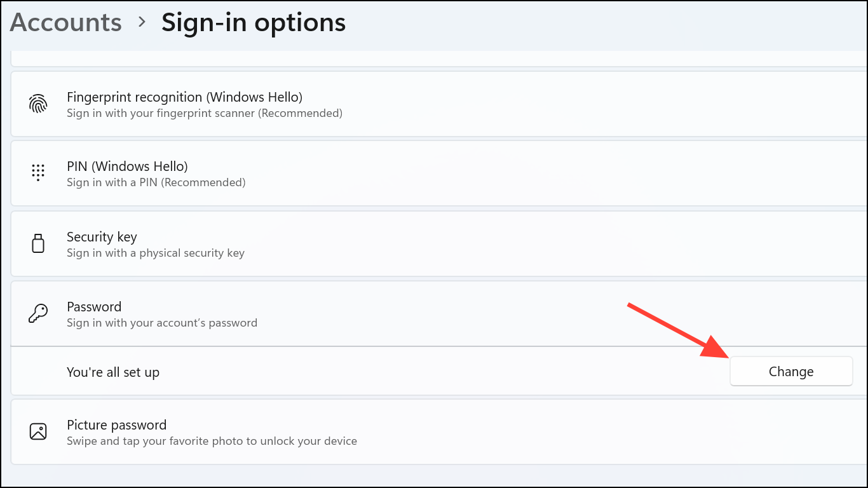
Task: Expand Fingerprint recognition (Windows Hello) option
Action: (x=439, y=104)
